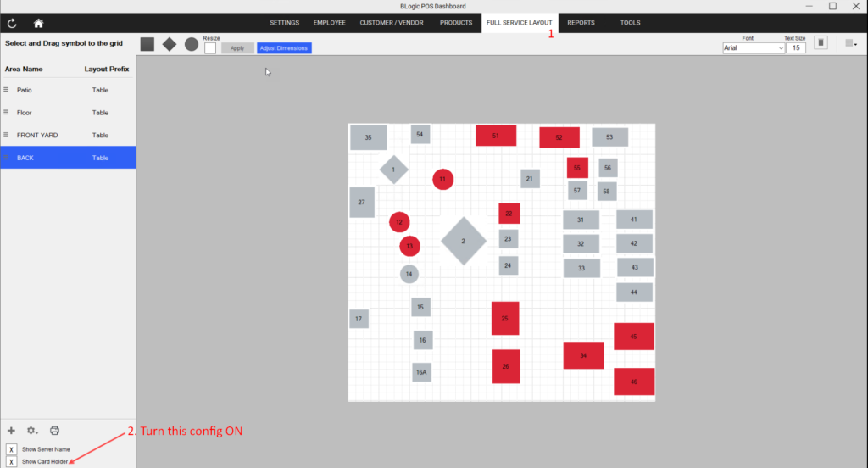Image resolution: width=868 pixels, height=468 pixels.
Task: Open the Arial font dropdown
Action: 754,48
